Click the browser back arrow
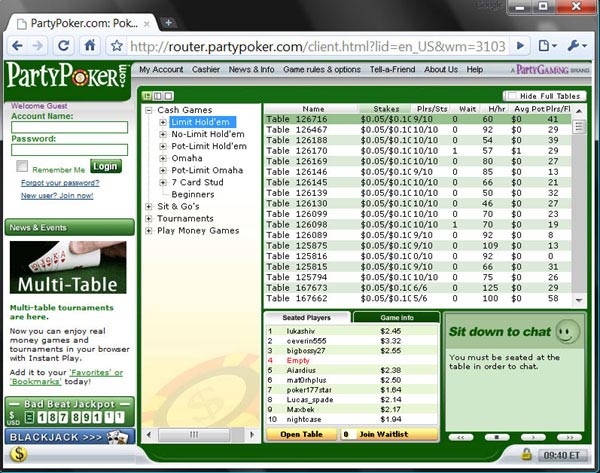This screenshot has height=473, width=600. [x=17, y=46]
